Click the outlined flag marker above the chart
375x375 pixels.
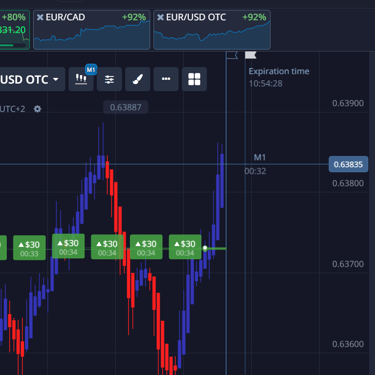point(232,55)
